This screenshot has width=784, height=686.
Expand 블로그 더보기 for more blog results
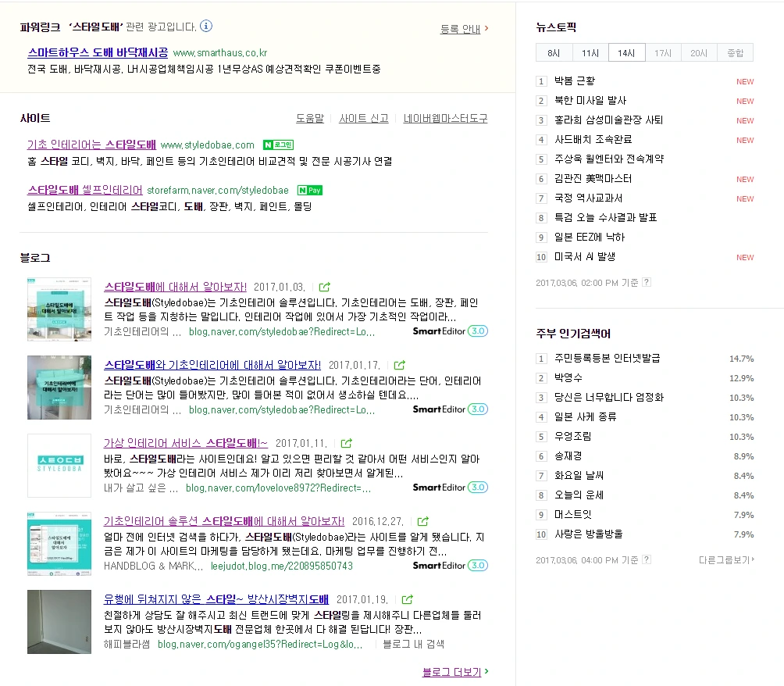[455, 672]
